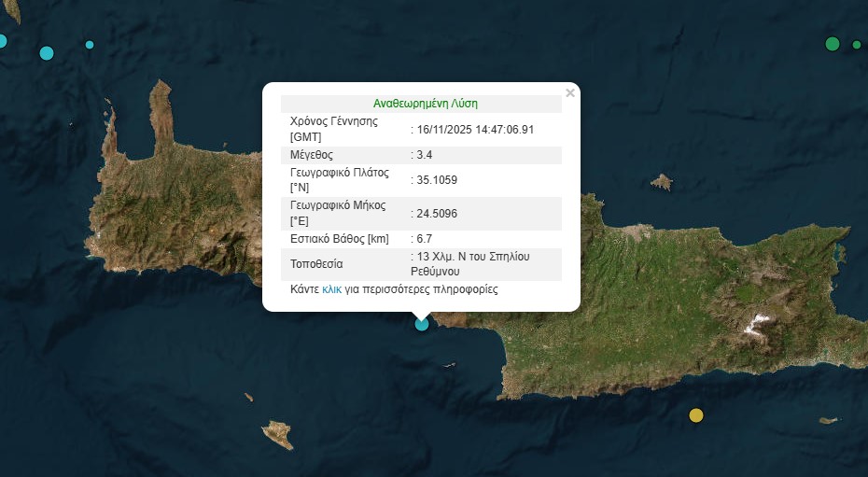Select the large cyan marker at top left
Screen dimensions: 868x477
[x=47, y=53]
